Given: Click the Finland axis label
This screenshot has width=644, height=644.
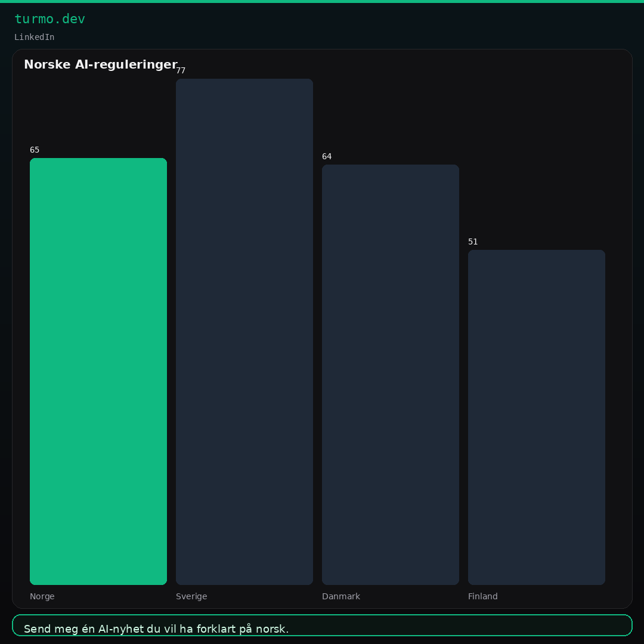Looking at the screenshot, I should click(x=482, y=596).
